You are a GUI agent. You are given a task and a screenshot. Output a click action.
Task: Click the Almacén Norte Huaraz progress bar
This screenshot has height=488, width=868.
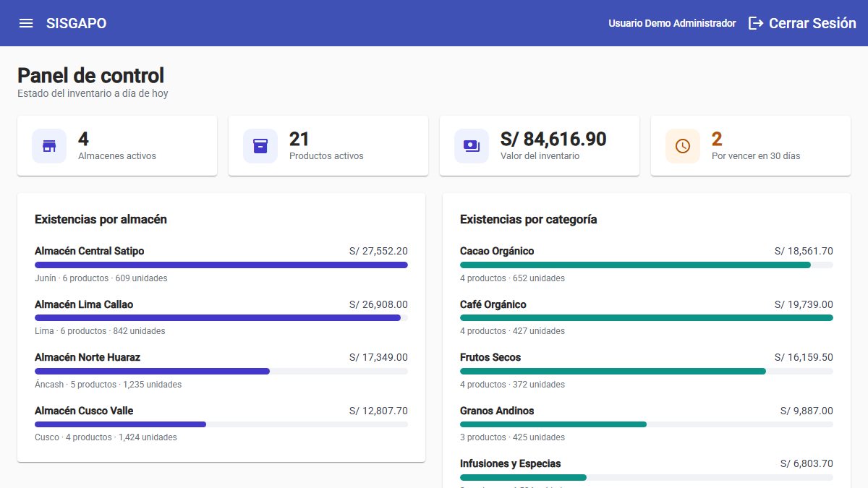(x=221, y=371)
